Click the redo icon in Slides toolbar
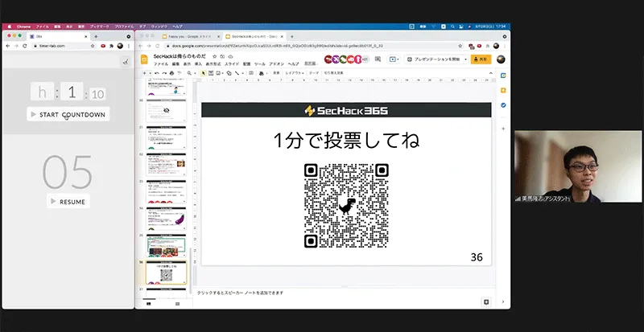This screenshot has height=332, width=644. [164, 73]
